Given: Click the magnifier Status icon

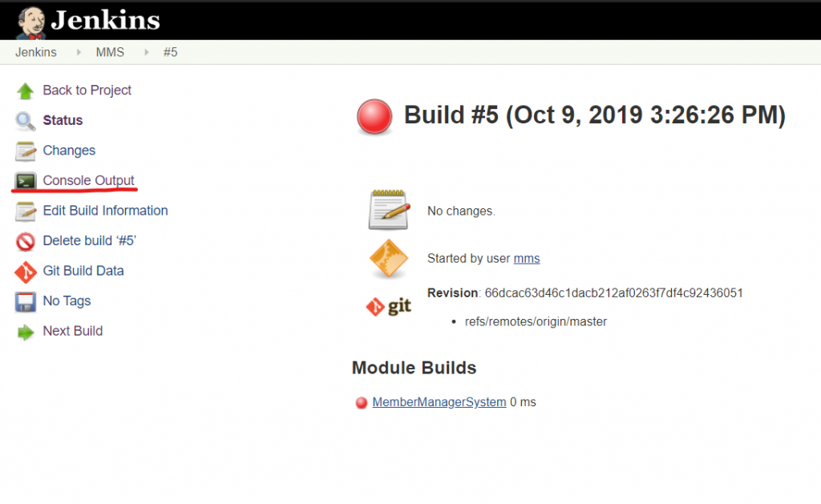Looking at the screenshot, I should tap(26, 121).
